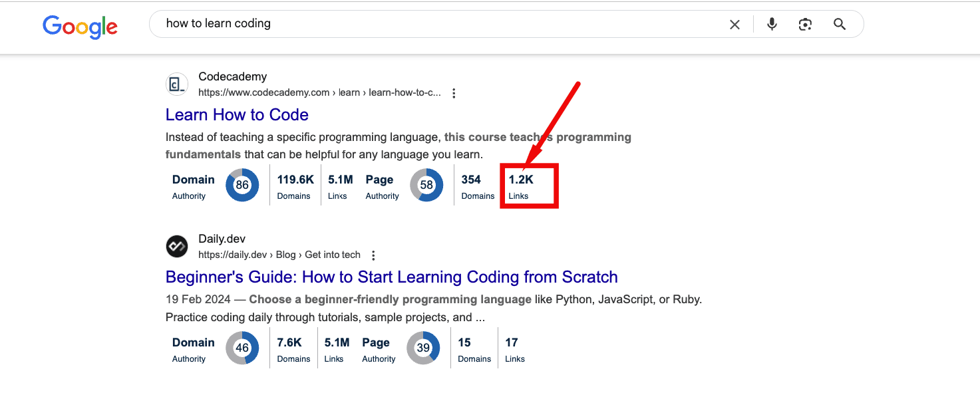980x393 pixels.
Task: Click the codecademy.com URL breadcrumb
Action: tap(319, 93)
